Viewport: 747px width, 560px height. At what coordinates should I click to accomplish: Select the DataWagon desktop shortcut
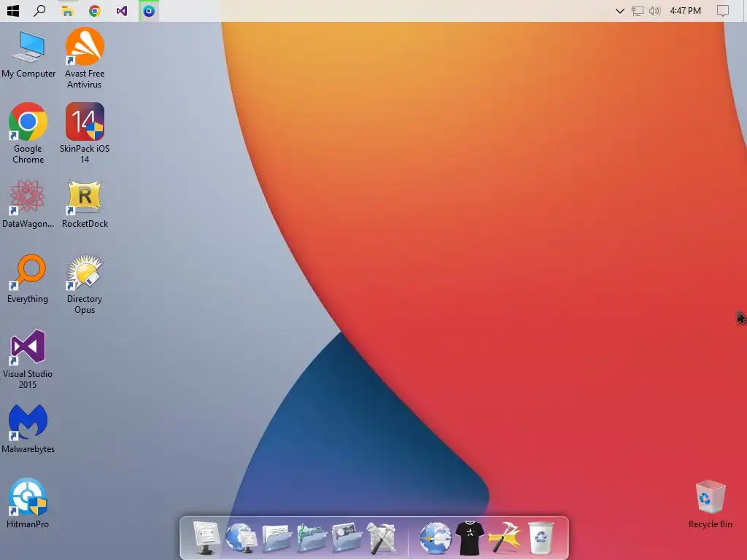point(28,204)
